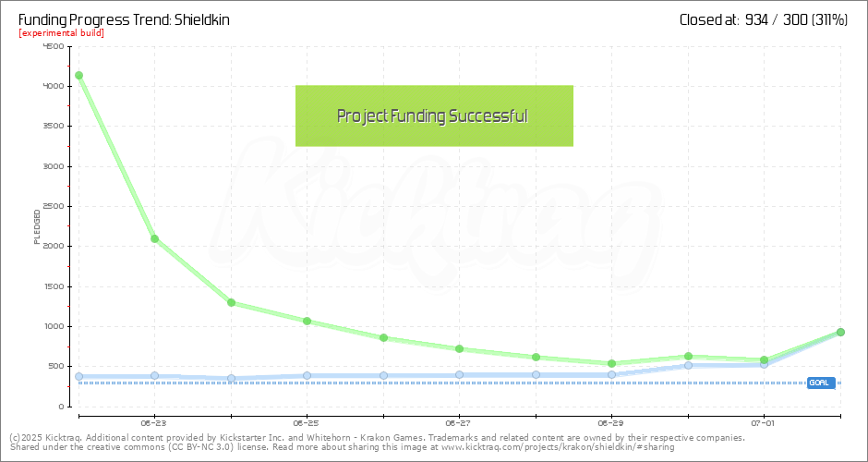This screenshot has width=868, height=462.
Task: Click the 07-01 x-axis date label
Action: click(x=763, y=421)
